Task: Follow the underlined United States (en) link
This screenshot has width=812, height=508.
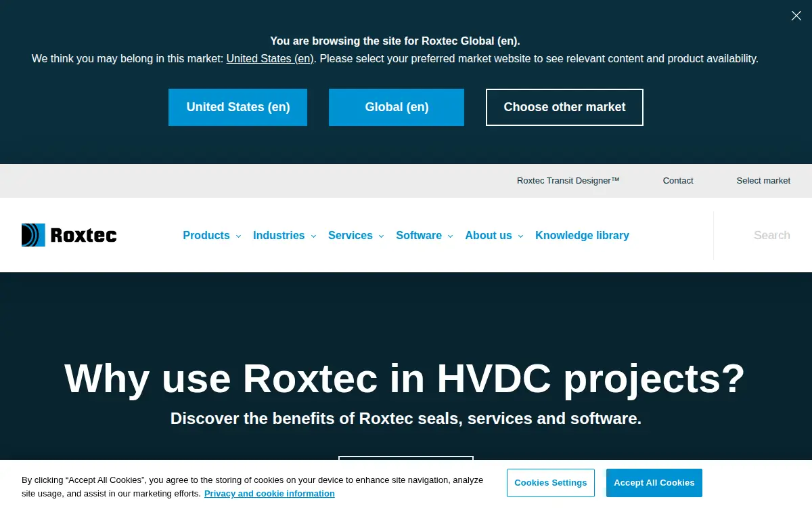Action: pyautogui.click(x=269, y=59)
